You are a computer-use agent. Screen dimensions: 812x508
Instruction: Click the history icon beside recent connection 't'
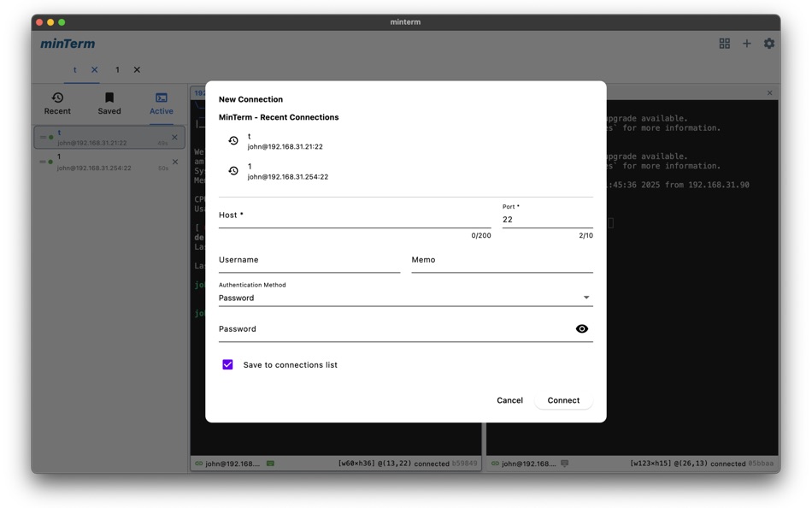pos(233,140)
